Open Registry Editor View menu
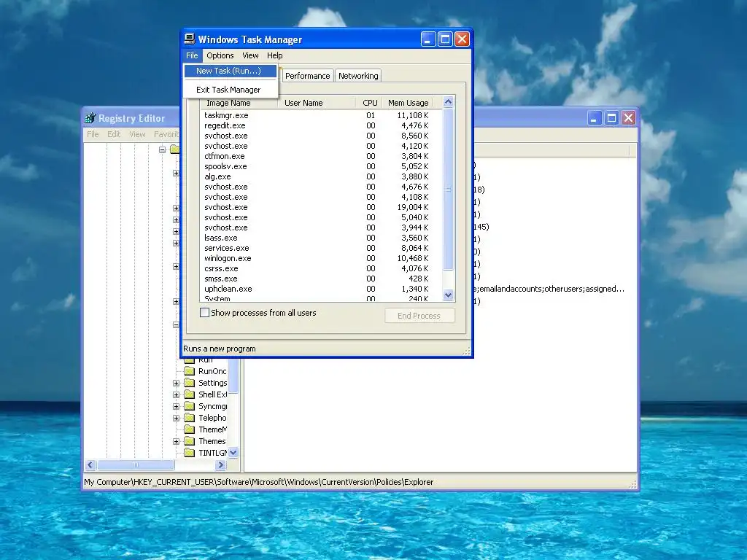This screenshot has height=560, width=747. (x=137, y=134)
